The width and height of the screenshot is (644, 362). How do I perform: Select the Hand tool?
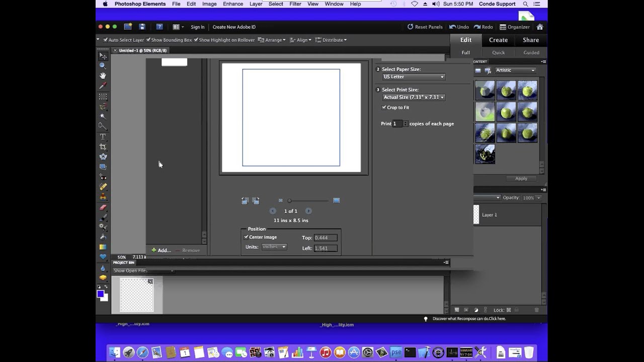(x=103, y=76)
